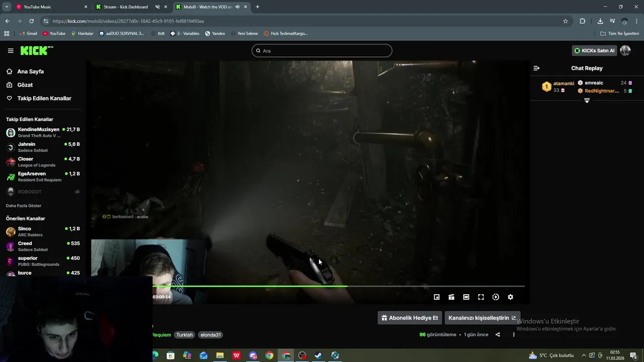The height and width of the screenshot is (362, 644).
Task: Open atamanki top gifter profile
Action: tap(563, 83)
